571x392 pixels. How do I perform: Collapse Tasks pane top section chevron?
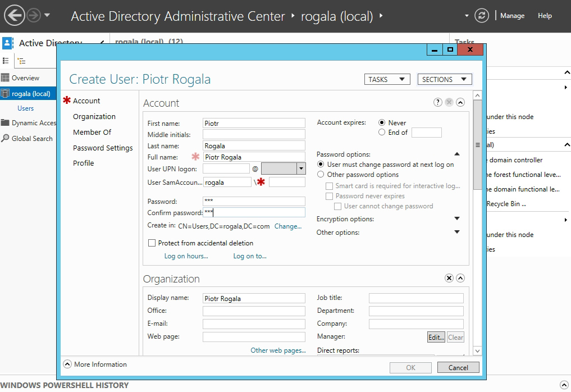click(x=567, y=72)
